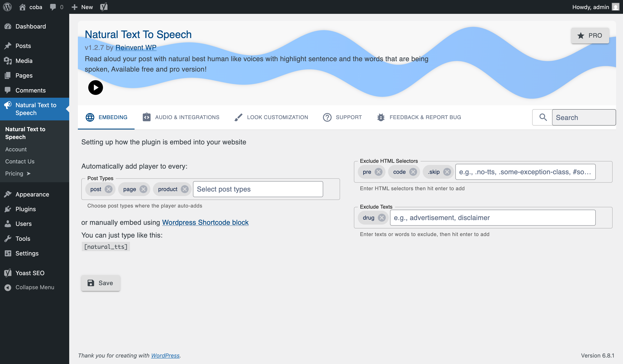Viewport: 623px width, 364px height.
Task: Open the Tools menu
Action: [35, 239]
